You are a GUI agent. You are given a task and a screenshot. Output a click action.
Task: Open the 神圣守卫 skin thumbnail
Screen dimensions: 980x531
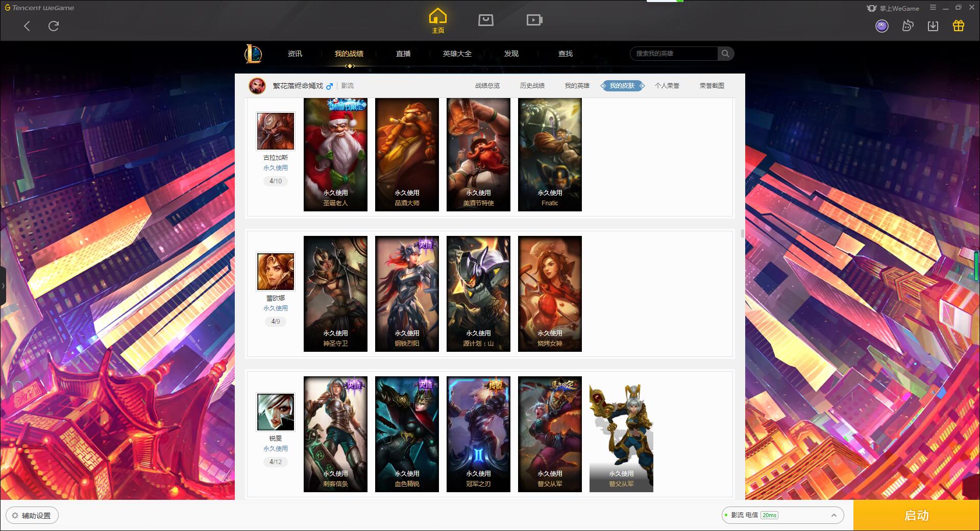coord(335,294)
